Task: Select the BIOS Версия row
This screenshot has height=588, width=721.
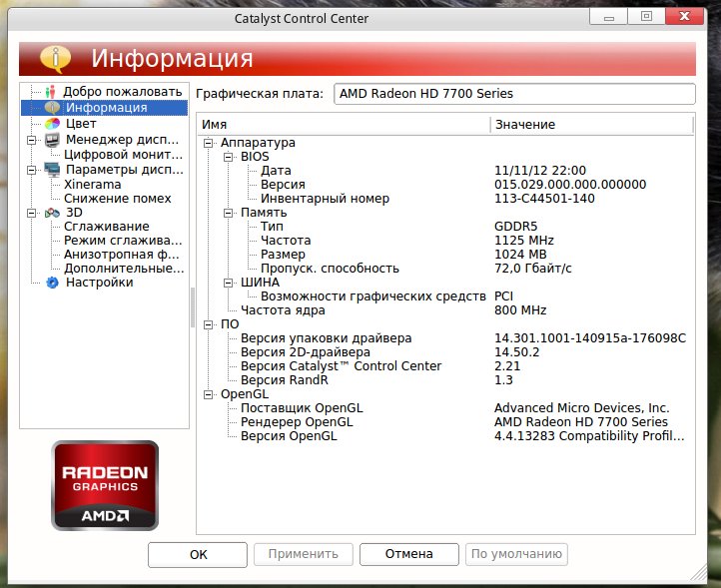Action: click(x=445, y=185)
